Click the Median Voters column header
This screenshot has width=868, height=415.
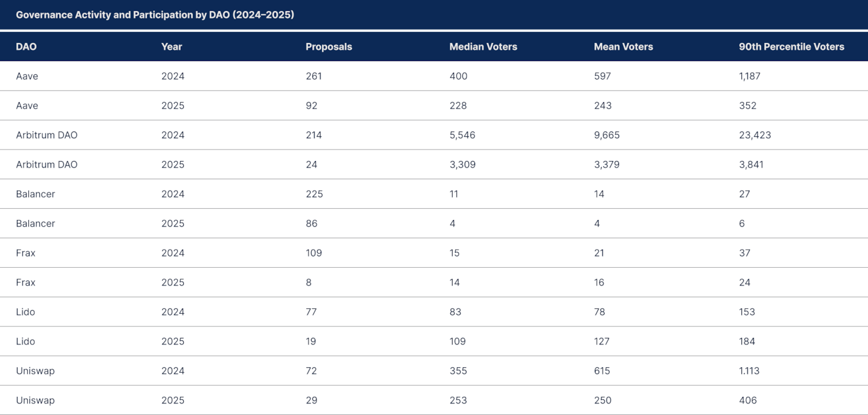(x=483, y=46)
